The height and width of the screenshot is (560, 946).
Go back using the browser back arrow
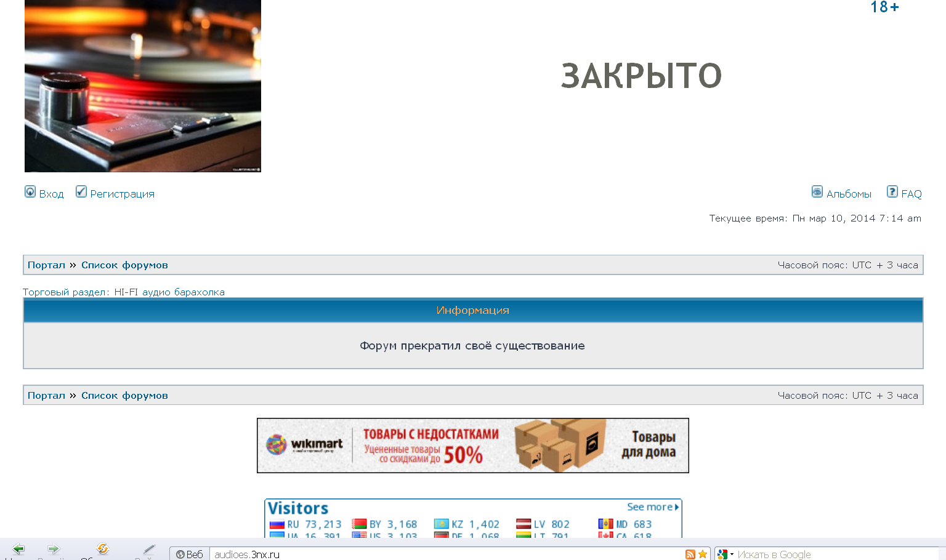(x=18, y=549)
